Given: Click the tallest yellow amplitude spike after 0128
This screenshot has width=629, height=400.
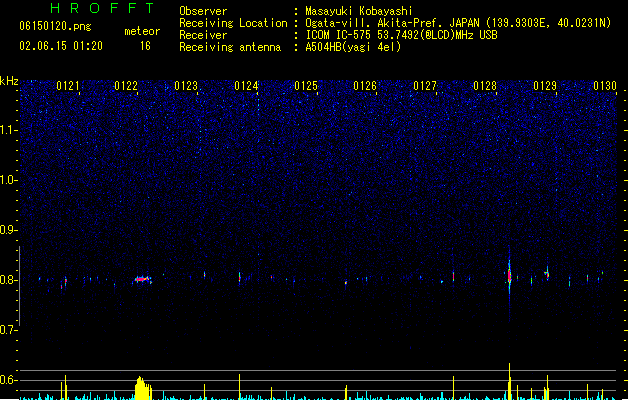Looking at the screenshot, I should pyautogui.click(x=509, y=382).
